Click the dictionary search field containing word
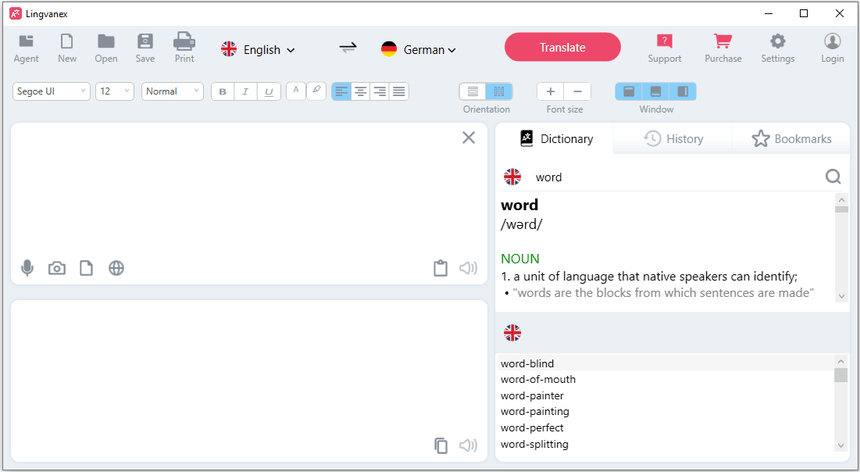 [x=677, y=177]
